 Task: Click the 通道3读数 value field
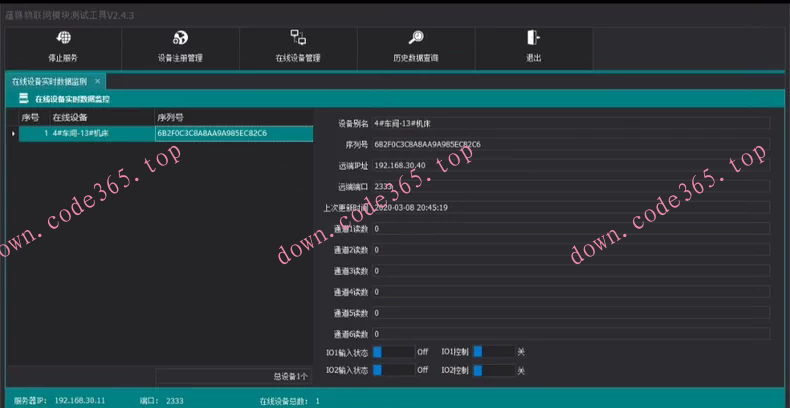click(x=571, y=271)
